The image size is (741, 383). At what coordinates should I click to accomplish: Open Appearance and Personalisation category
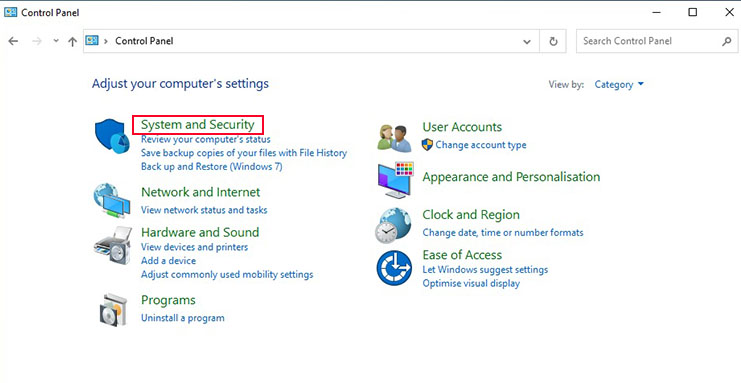511,177
